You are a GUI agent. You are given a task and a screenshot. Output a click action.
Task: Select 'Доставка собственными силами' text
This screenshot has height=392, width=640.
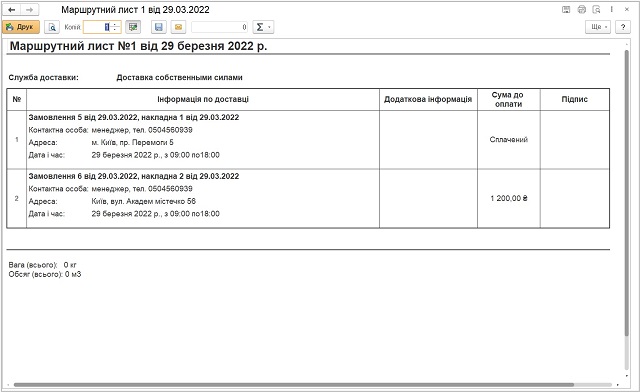pos(180,78)
